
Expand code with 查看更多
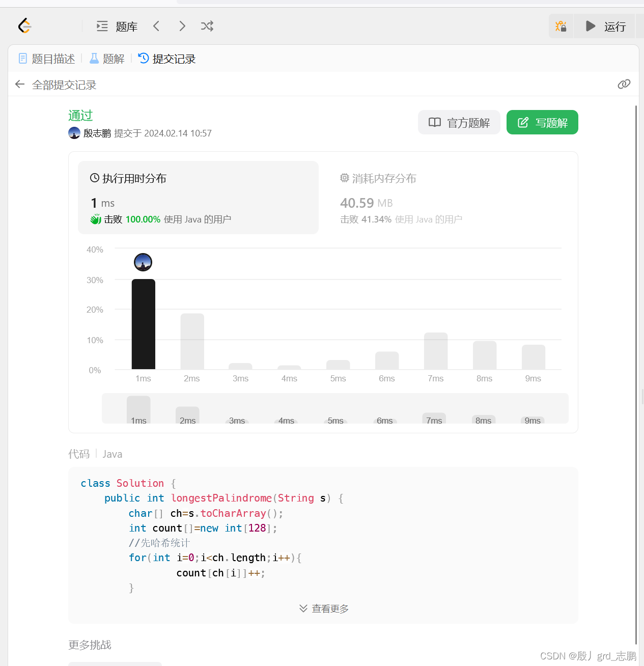coord(324,608)
